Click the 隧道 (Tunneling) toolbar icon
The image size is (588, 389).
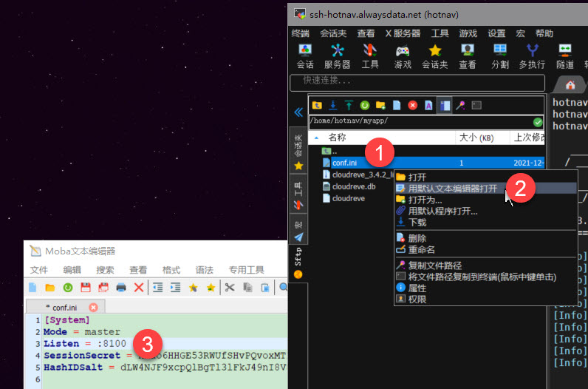[x=565, y=56]
